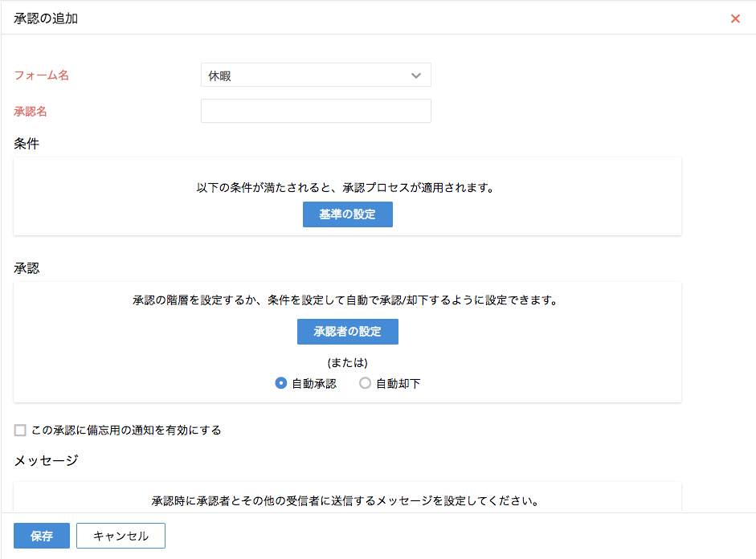
Task: Click the キャンセル button
Action: [121, 536]
